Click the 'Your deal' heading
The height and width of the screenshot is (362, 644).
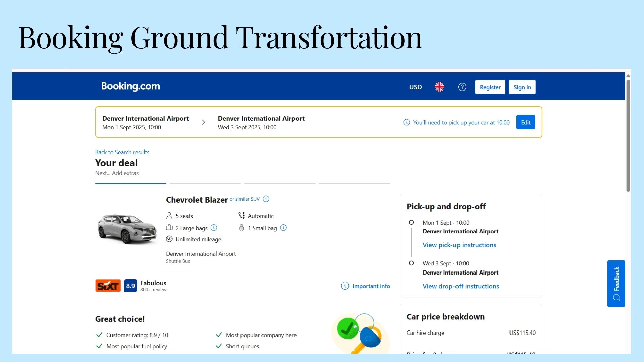tap(116, 163)
